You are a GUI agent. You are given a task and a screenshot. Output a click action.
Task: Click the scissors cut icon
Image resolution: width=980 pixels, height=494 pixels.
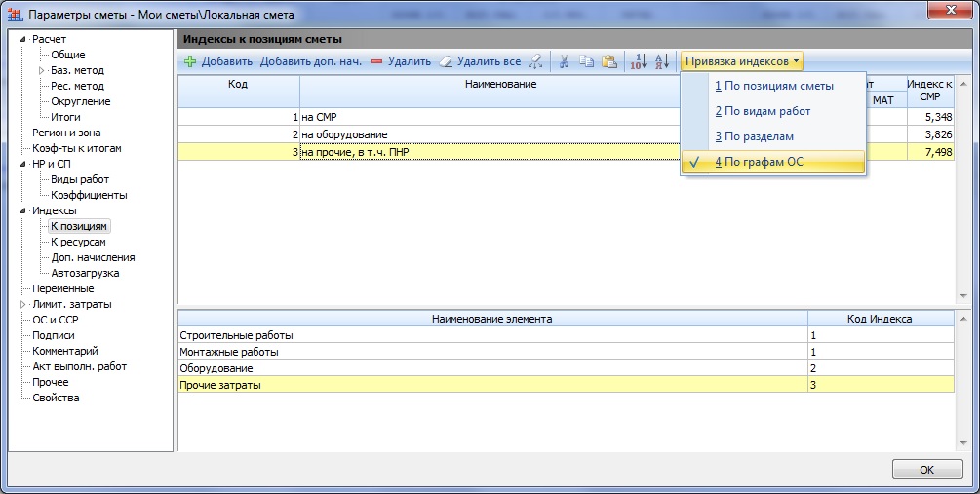564,61
